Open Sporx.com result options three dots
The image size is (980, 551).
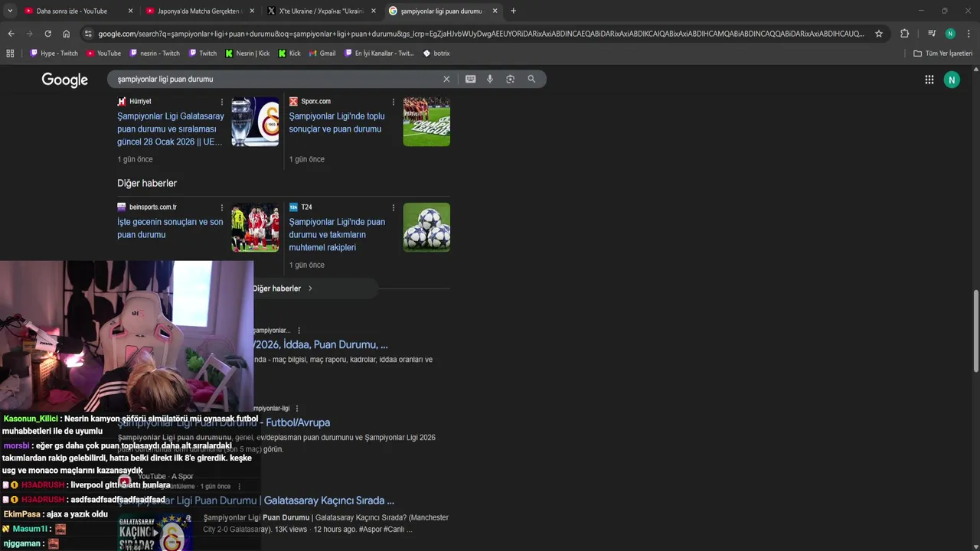click(394, 102)
